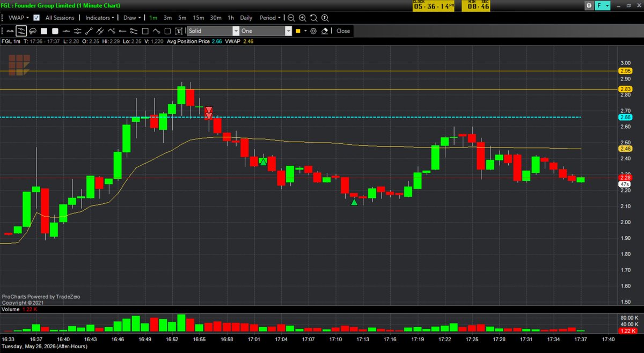The height and width of the screenshot is (353, 644).
Task: Select the filled square shape tool
Action: [x=44, y=31]
